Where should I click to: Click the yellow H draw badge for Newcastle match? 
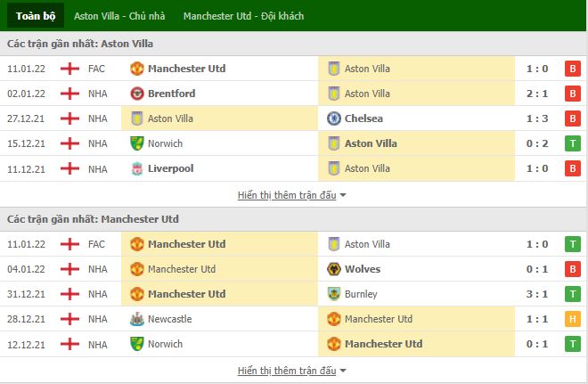[573, 319]
